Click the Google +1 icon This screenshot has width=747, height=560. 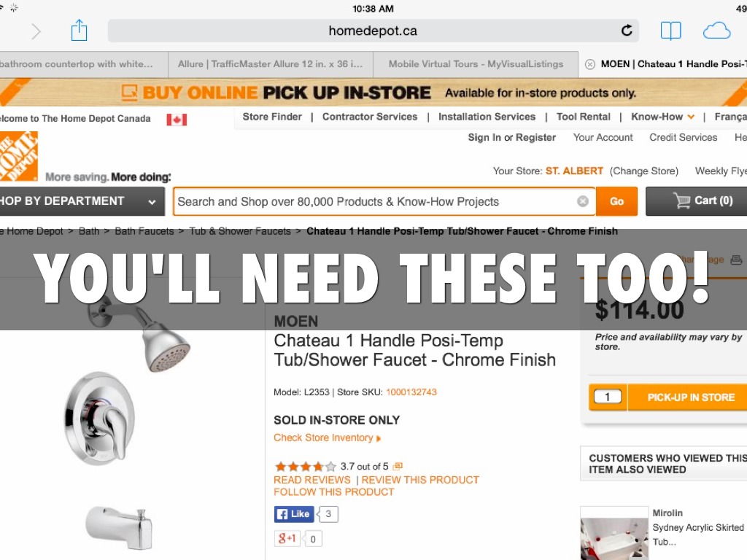287,539
